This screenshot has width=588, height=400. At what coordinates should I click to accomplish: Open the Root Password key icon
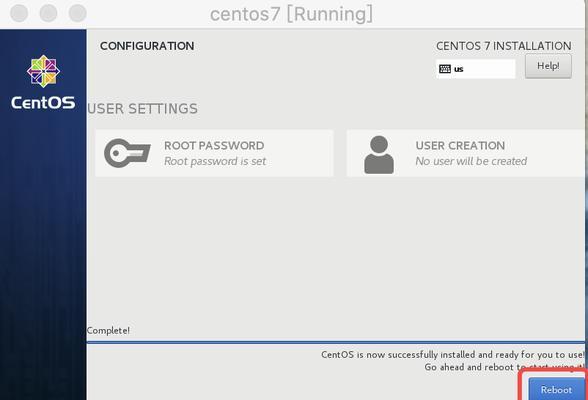(127, 153)
